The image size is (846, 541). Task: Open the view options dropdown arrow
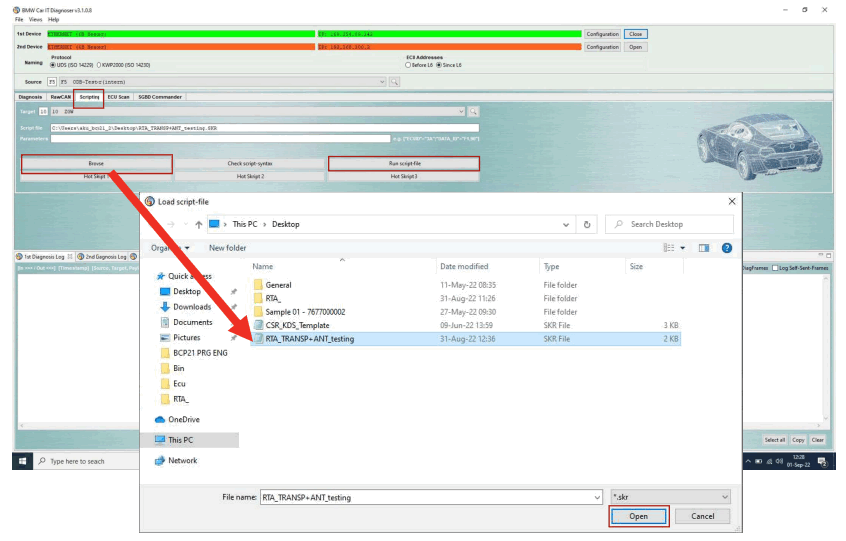pyautogui.click(x=683, y=248)
